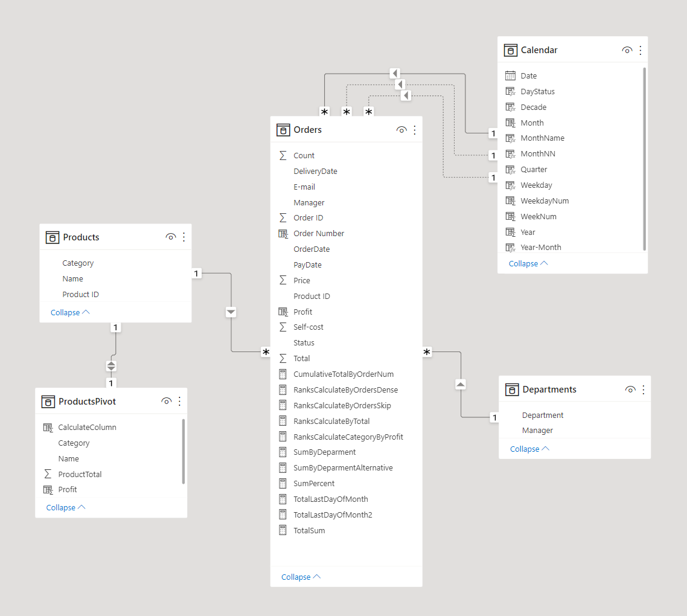
Task: Click measure icon beside SumPercent
Action: 283,484
